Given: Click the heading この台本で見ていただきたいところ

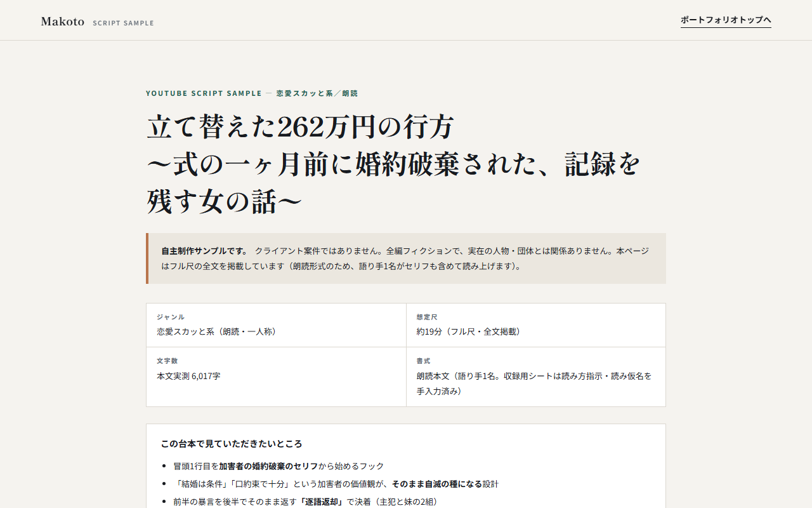Looking at the screenshot, I should 232,444.
